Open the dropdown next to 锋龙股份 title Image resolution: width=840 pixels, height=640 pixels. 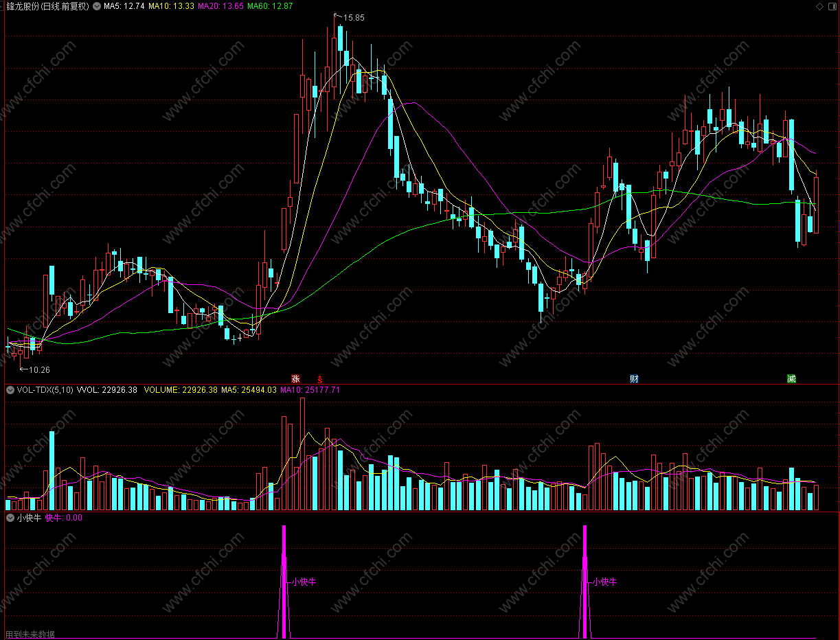pyautogui.click(x=96, y=6)
